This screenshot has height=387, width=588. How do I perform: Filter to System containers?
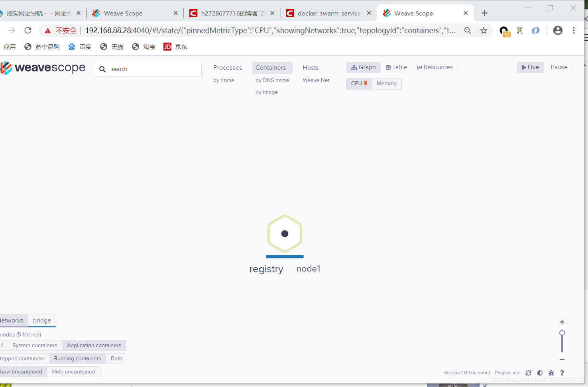35,346
